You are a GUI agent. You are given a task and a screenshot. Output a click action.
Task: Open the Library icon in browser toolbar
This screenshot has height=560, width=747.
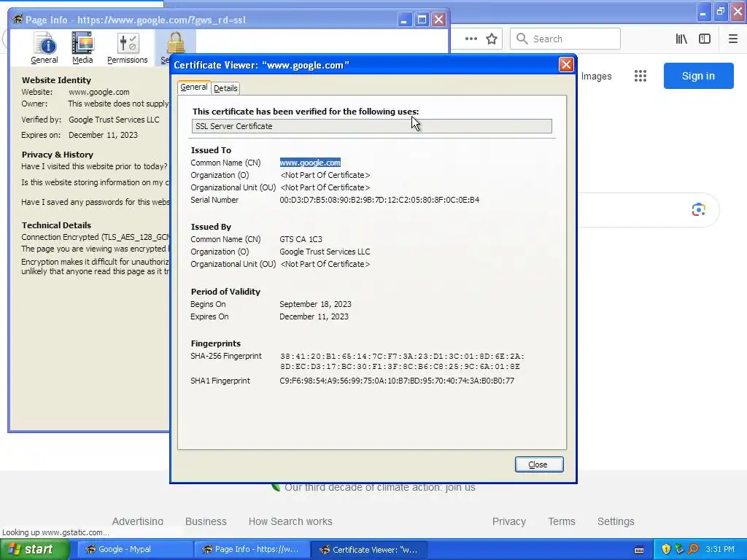click(681, 39)
